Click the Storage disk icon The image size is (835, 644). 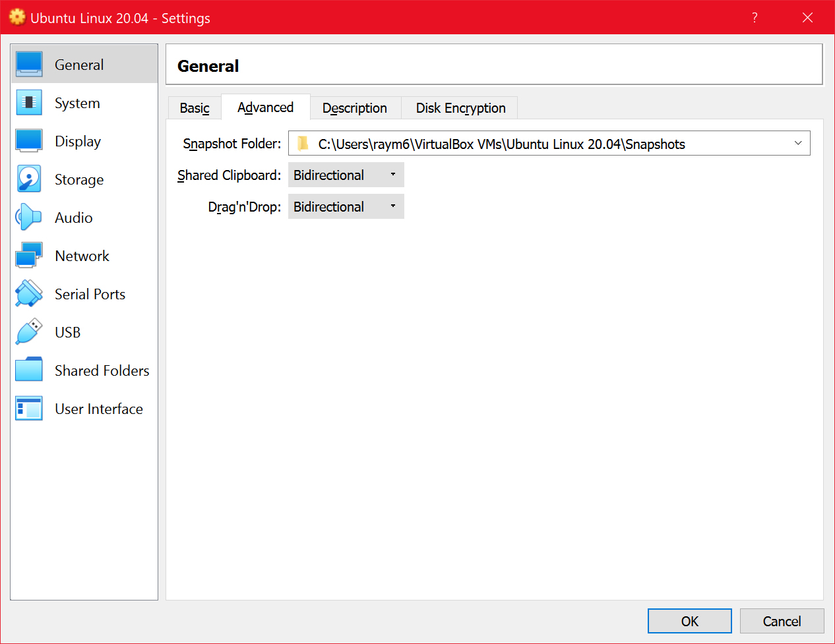(29, 179)
